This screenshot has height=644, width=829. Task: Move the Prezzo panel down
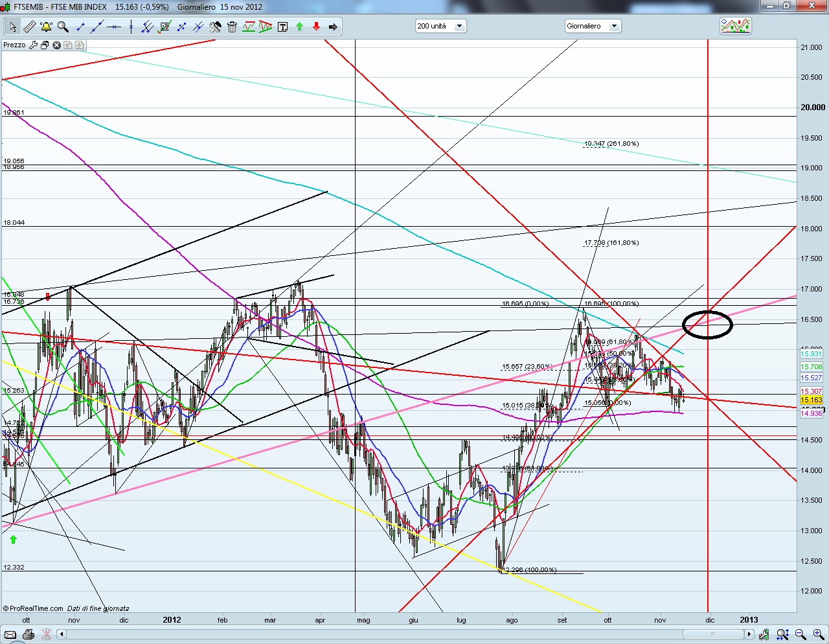tap(79, 45)
